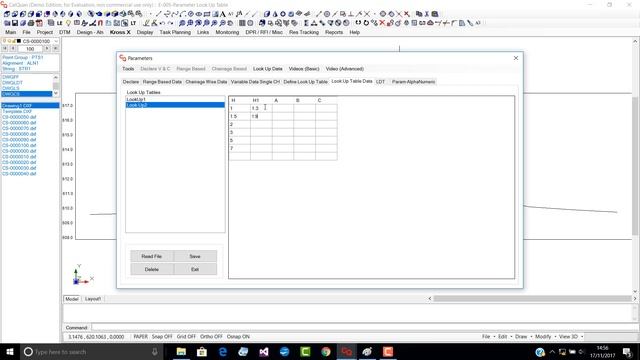640x360 pixels.
Task: Open the Windows Start menu
Action: (x=10, y=351)
